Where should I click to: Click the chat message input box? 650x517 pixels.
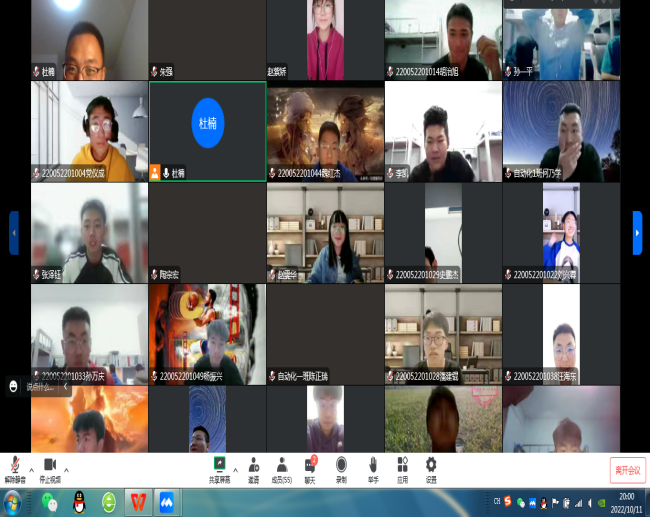click(46, 386)
